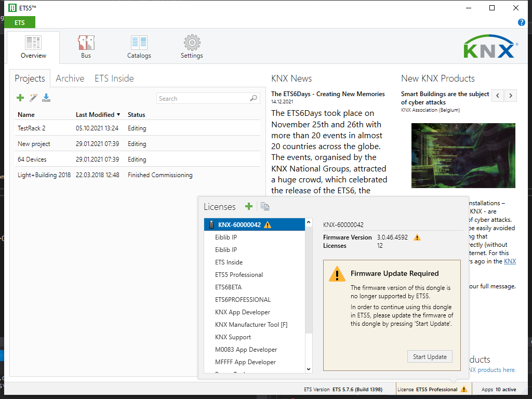The image size is (532, 399).
Task: Select the KNX-60000042 dongle entry
Action: pyautogui.click(x=255, y=224)
